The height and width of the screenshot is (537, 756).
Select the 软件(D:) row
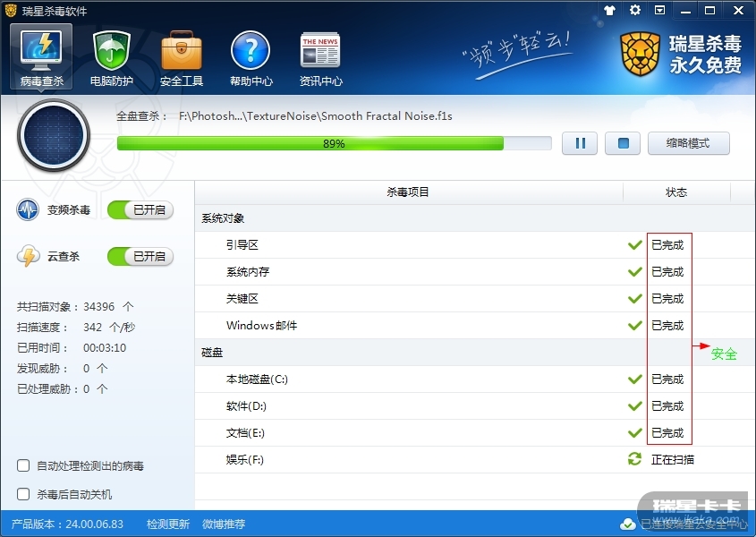click(x=475, y=405)
